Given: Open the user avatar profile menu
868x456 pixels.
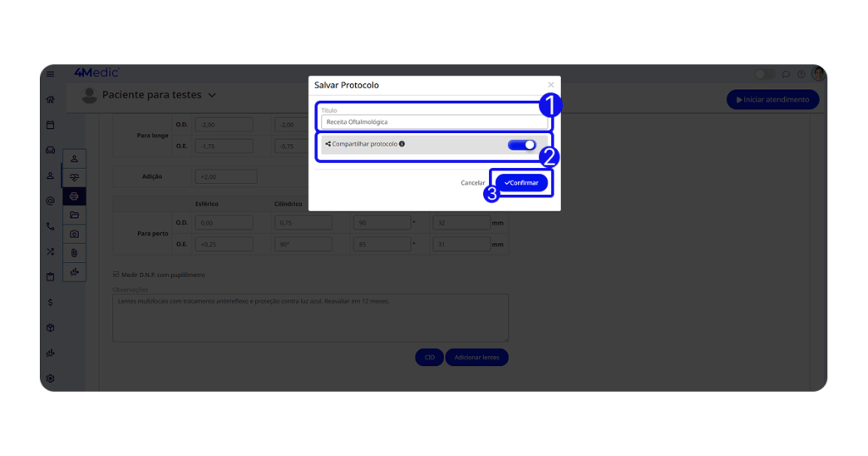Looking at the screenshot, I should pyautogui.click(x=818, y=75).
